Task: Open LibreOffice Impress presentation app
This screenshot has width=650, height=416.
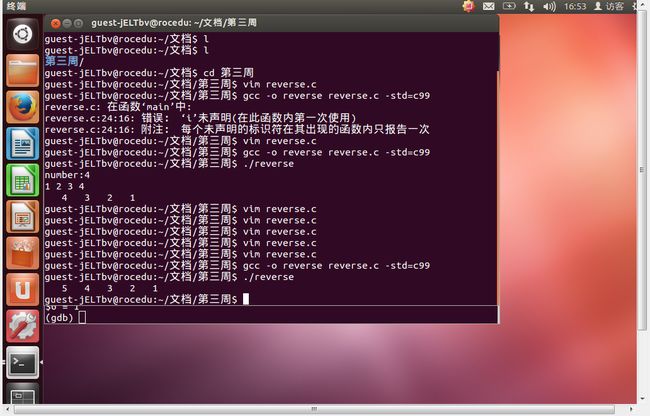Action: coord(22,217)
